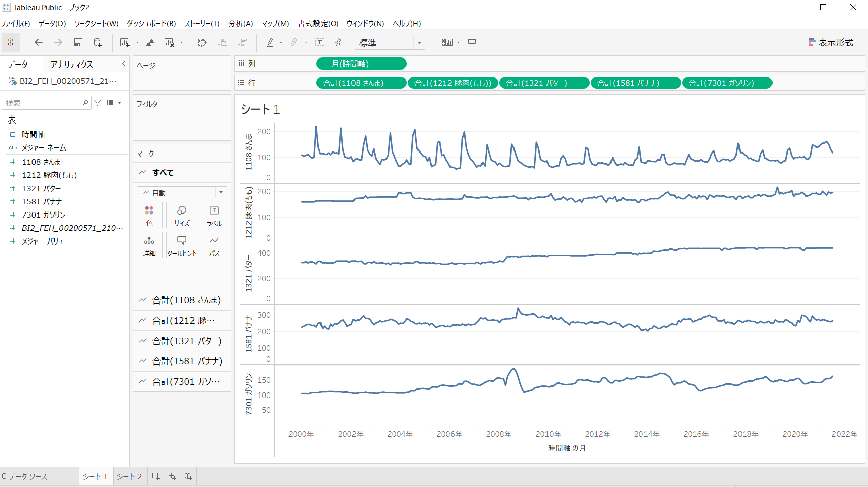Add a new data source from the toolbar
Viewport: 868px width, 487px height.
coord(98,43)
